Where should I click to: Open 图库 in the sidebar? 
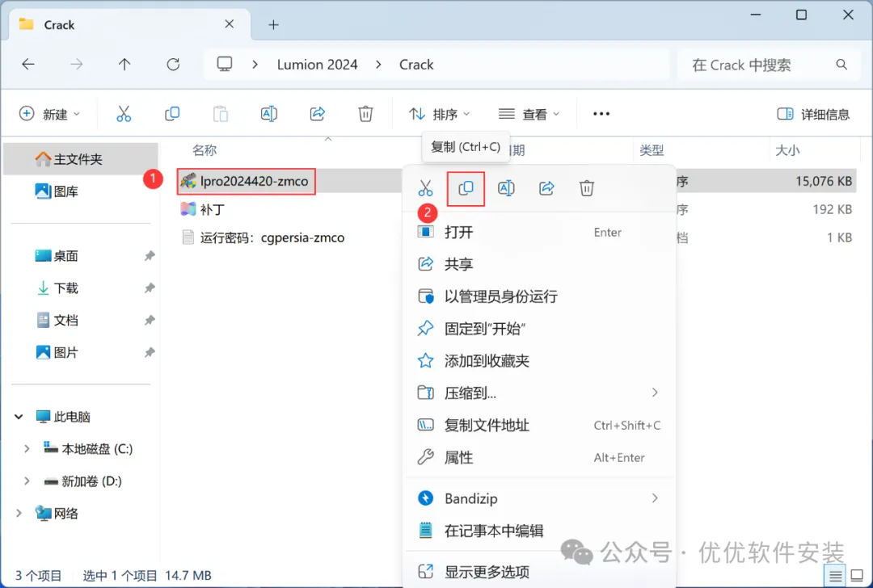point(57,191)
